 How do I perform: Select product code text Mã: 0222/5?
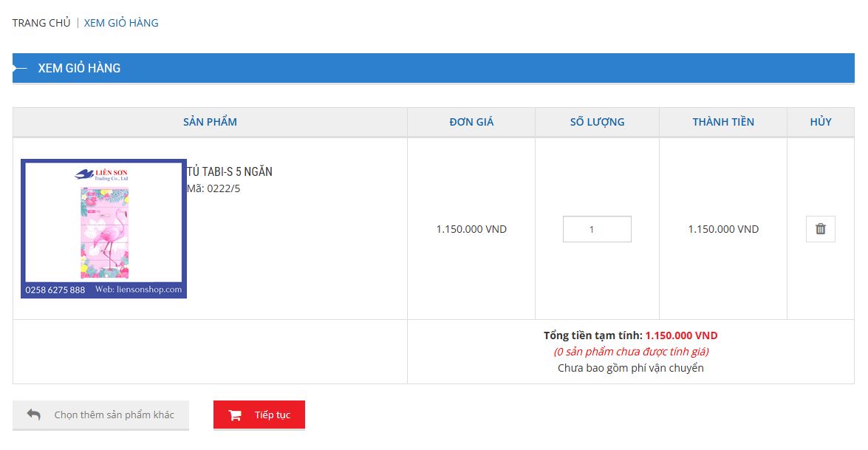point(213,188)
